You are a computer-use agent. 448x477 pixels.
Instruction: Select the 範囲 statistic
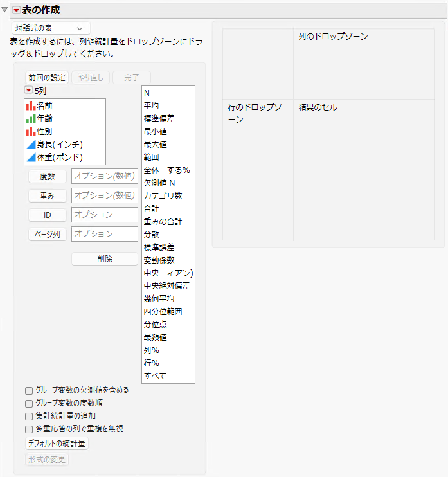[168, 157]
